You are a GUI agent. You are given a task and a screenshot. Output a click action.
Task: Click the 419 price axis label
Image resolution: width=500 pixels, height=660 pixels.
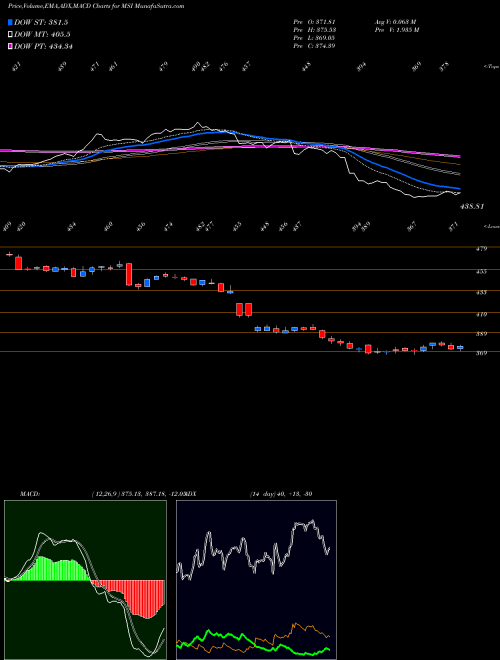pos(482,314)
